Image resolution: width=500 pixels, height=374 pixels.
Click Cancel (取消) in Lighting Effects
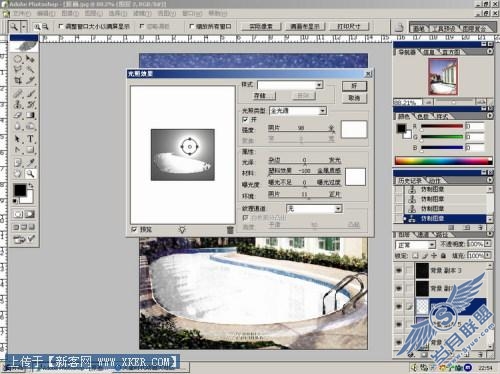(354, 98)
